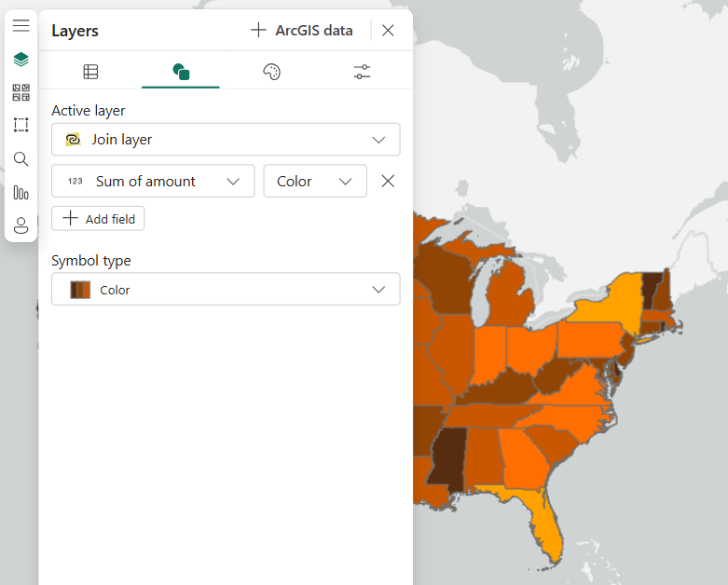
Task: Open the palette styling tab
Action: (271, 72)
